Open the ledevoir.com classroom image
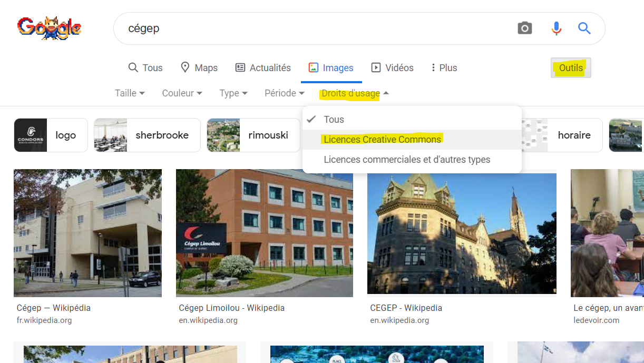The height and width of the screenshot is (363, 644). 607,233
